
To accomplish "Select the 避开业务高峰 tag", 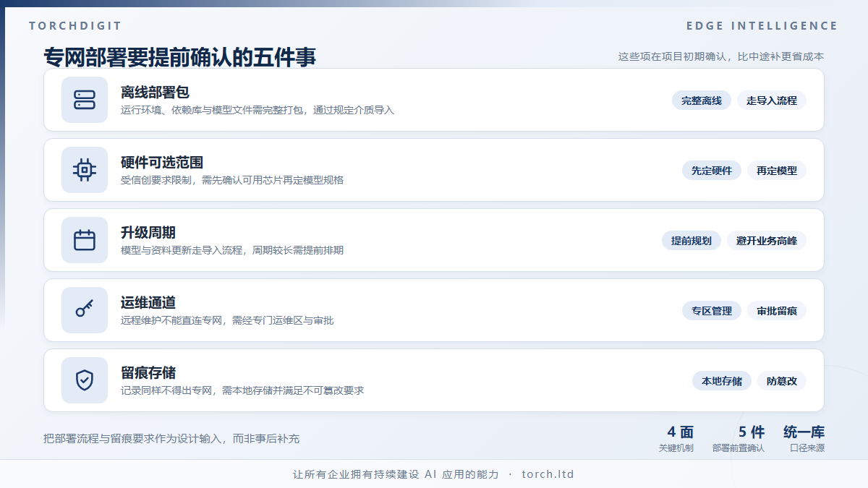I will click(x=767, y=241).
